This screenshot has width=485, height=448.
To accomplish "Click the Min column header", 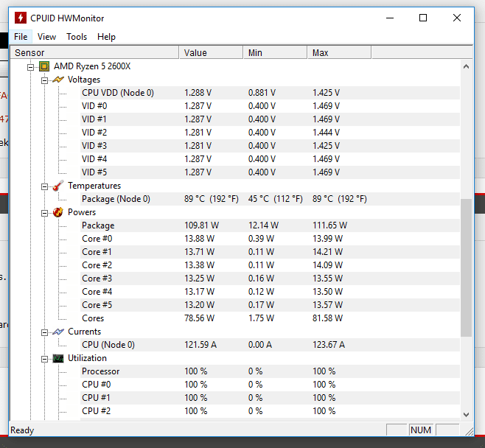I will pyautogui.click(x=275, y=52).
